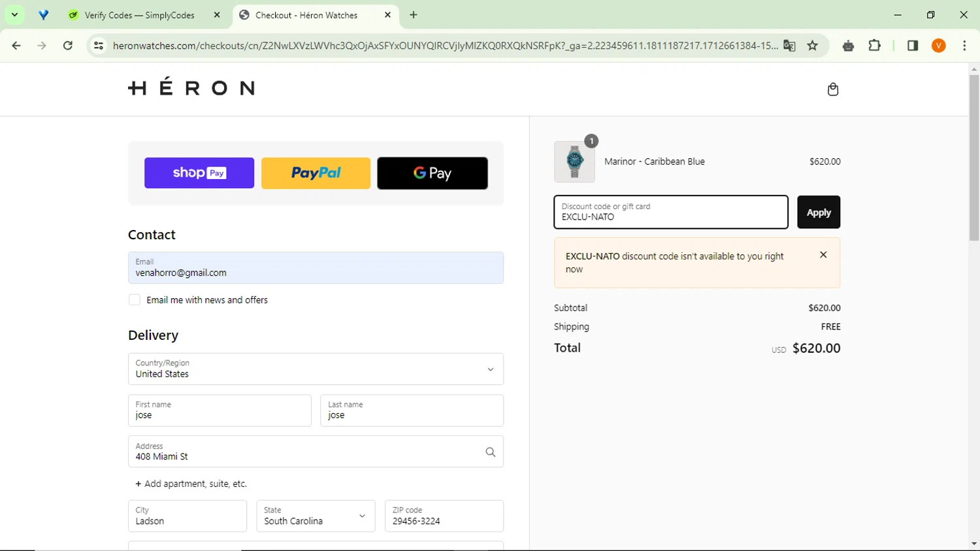Go forward in browser history
This screenshot has height=551, width=980.
pos(42,46)
